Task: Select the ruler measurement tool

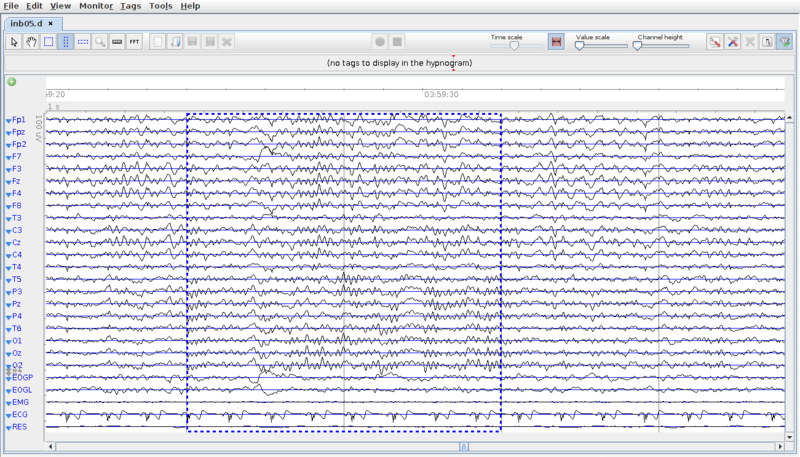Action: point(117,42)
